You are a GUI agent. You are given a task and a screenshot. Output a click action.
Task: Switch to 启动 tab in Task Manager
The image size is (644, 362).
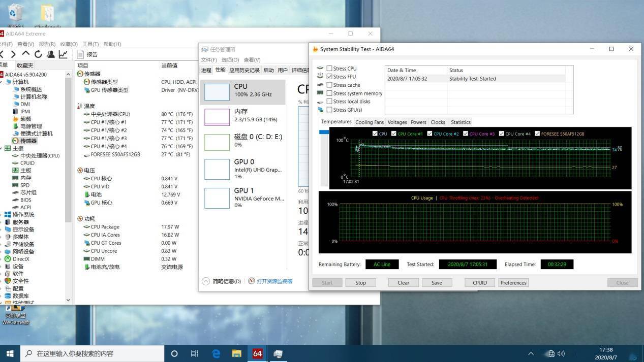(268, 70)
